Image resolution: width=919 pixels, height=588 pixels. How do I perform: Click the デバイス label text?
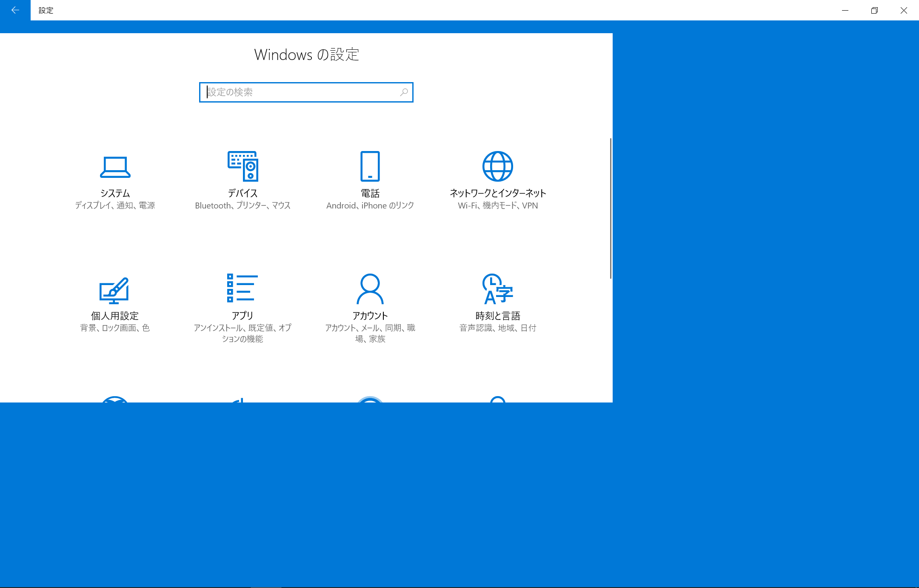click(243, 193)
